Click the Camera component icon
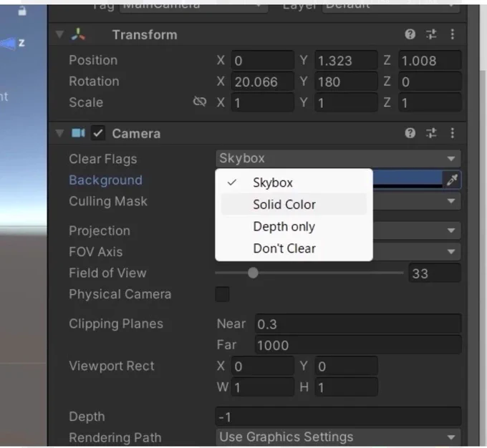Viewport: 487px width, 448px height. [x=78, y=133]
